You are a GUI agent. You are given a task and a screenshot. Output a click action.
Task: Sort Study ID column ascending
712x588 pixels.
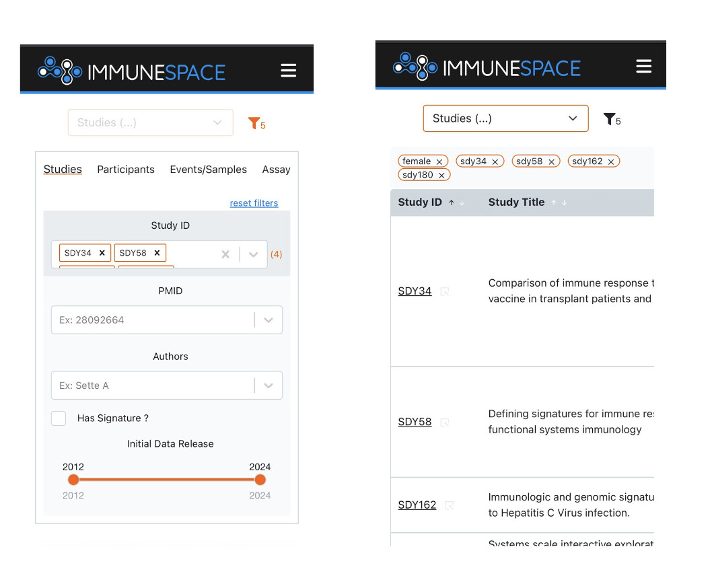click(x=452, y=203)
